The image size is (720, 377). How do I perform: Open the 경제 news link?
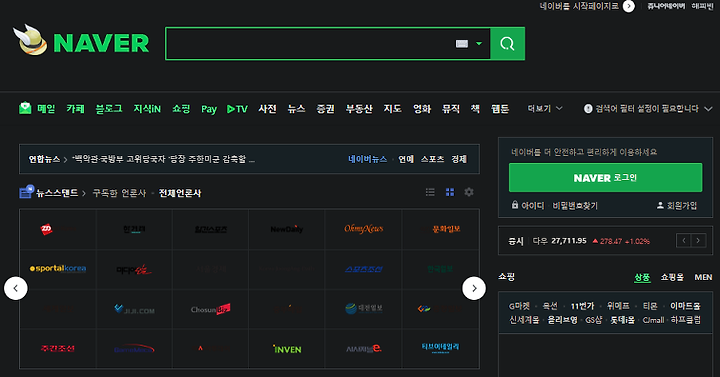(459, 159)
